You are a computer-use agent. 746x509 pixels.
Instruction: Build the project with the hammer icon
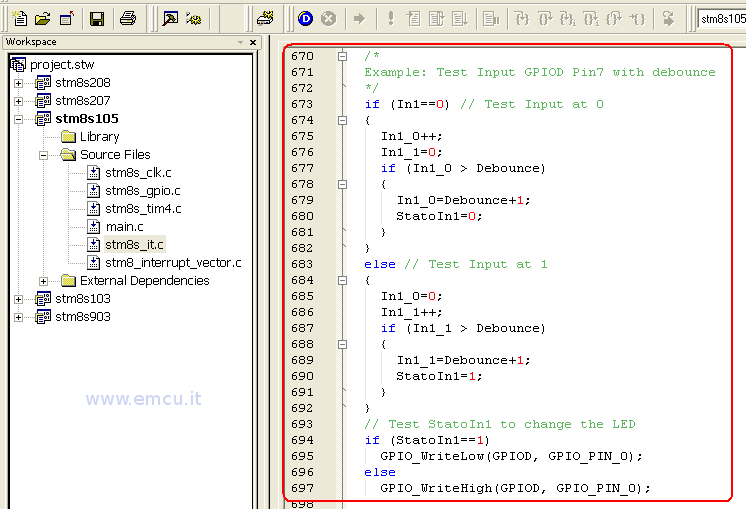[x=170, y=19]
